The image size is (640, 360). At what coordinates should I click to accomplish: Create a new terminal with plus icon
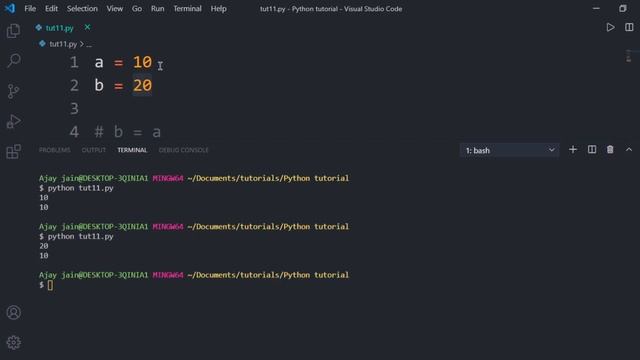(573, 150)
